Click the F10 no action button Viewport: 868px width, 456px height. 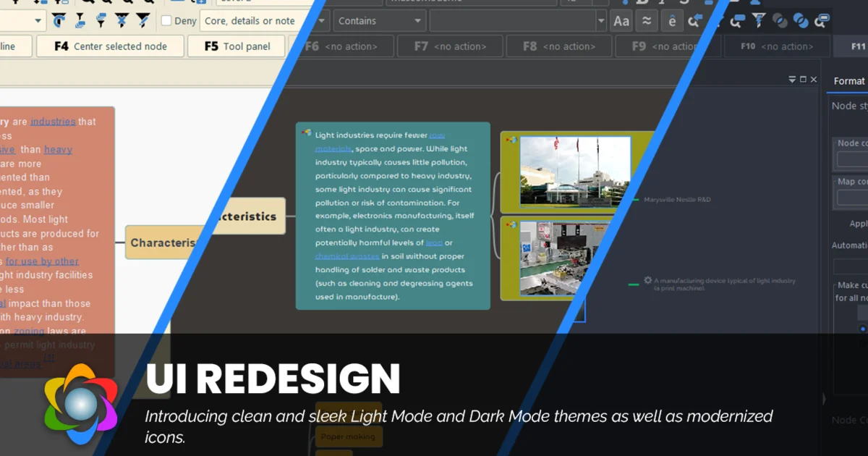777,46
